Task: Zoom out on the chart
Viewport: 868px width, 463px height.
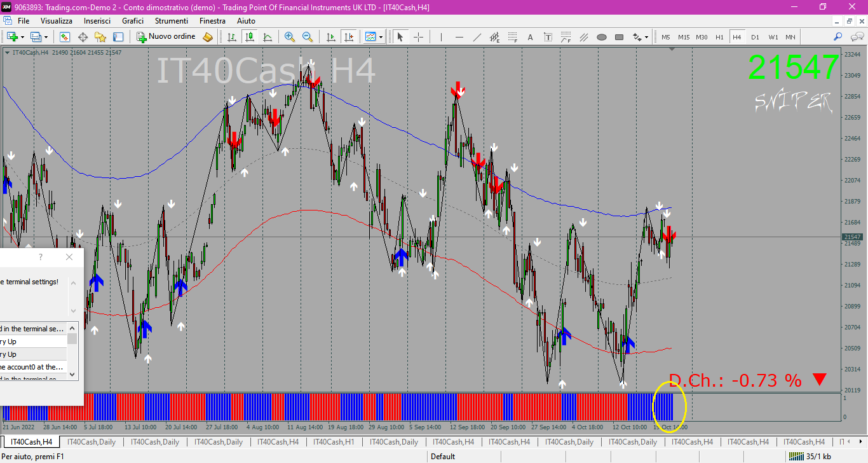Action: (x=308, y=37)
